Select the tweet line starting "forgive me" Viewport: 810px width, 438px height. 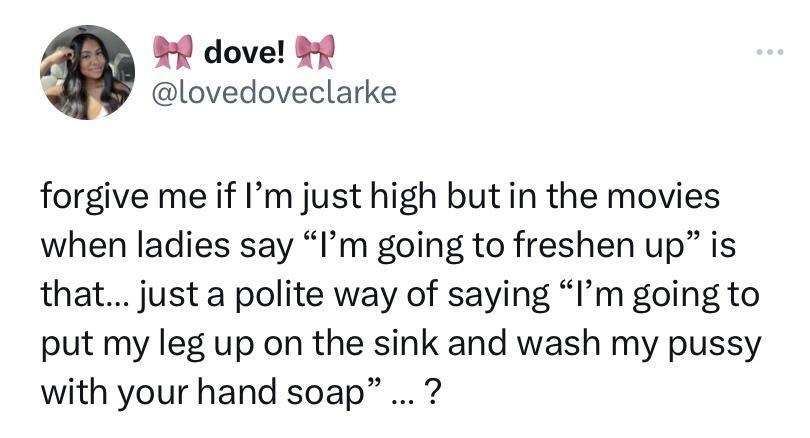click(380, 198)
